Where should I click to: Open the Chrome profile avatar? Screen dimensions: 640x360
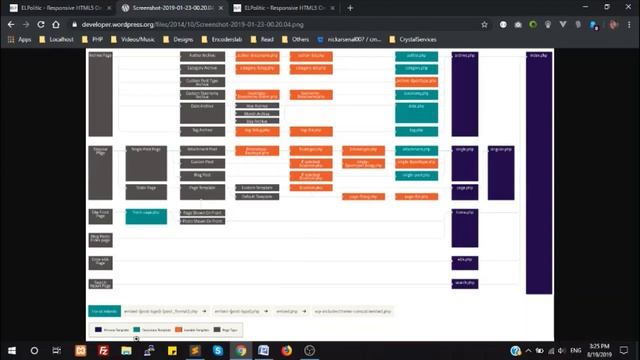[613, 24]
